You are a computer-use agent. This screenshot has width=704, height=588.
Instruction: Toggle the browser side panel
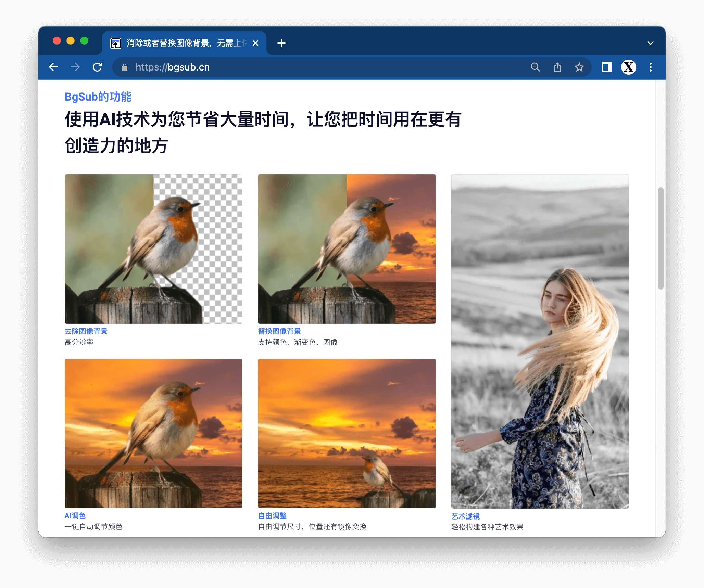(x=606, y=67)
